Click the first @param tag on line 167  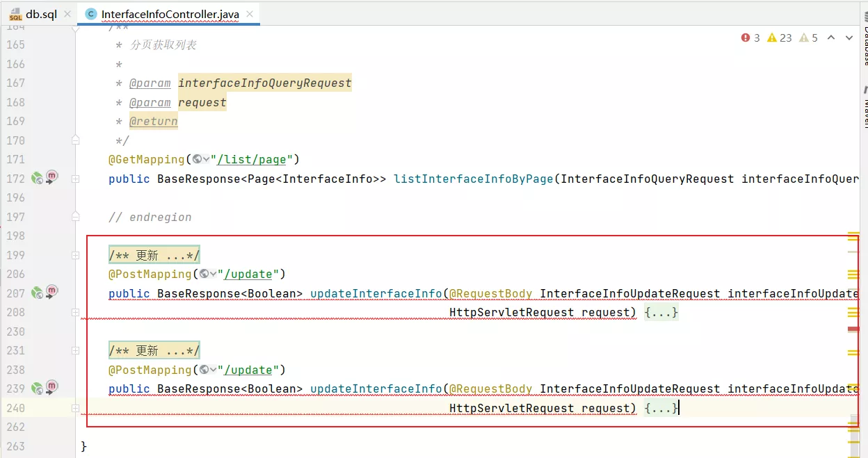point(150,83)
